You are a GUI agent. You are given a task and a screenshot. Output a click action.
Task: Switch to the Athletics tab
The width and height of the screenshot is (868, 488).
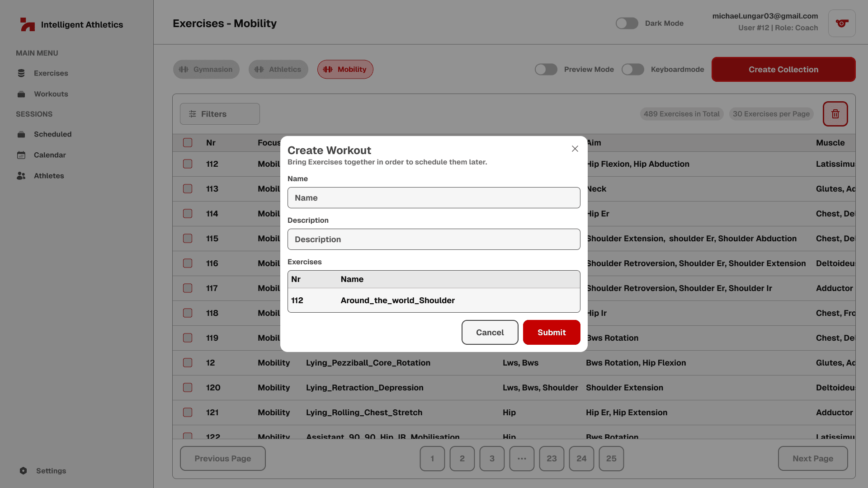[x=278, y=69]
